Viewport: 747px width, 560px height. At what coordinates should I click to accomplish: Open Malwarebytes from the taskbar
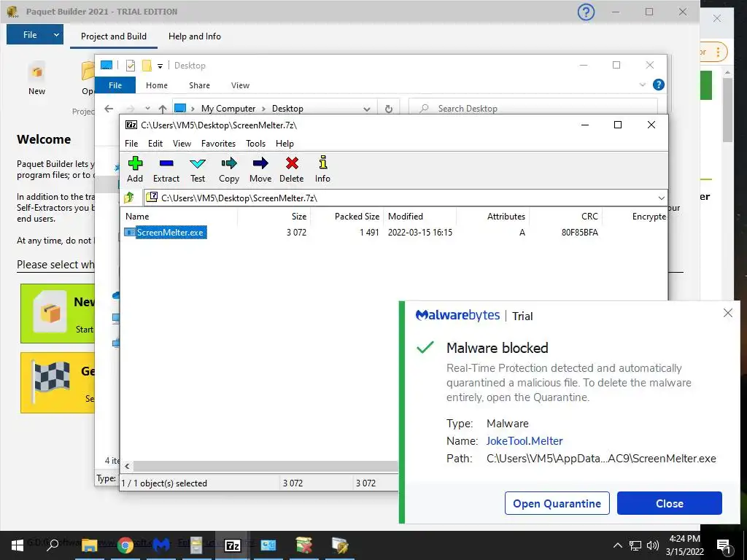point(161,545)
